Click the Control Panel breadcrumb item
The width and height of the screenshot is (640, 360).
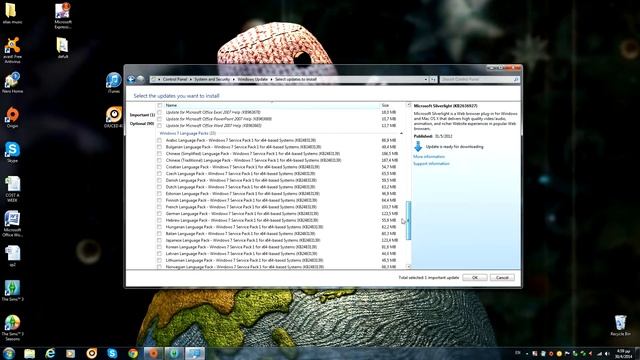click(x=175, y=80)
